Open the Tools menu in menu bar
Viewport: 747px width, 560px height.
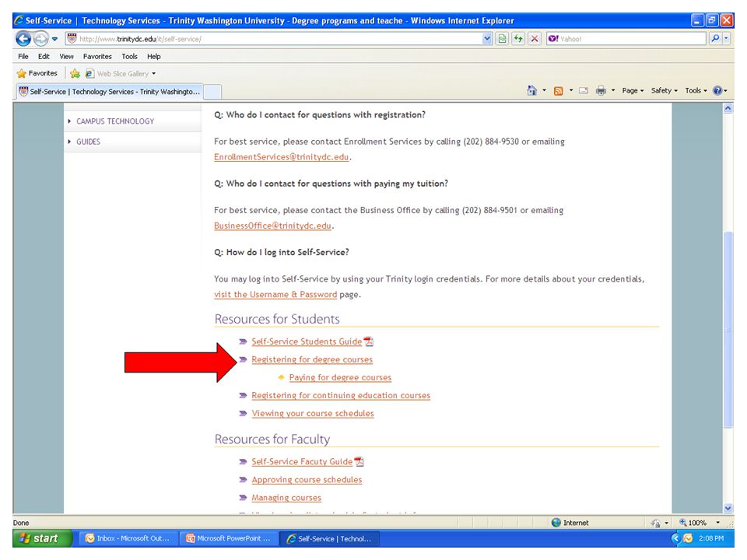129,56
